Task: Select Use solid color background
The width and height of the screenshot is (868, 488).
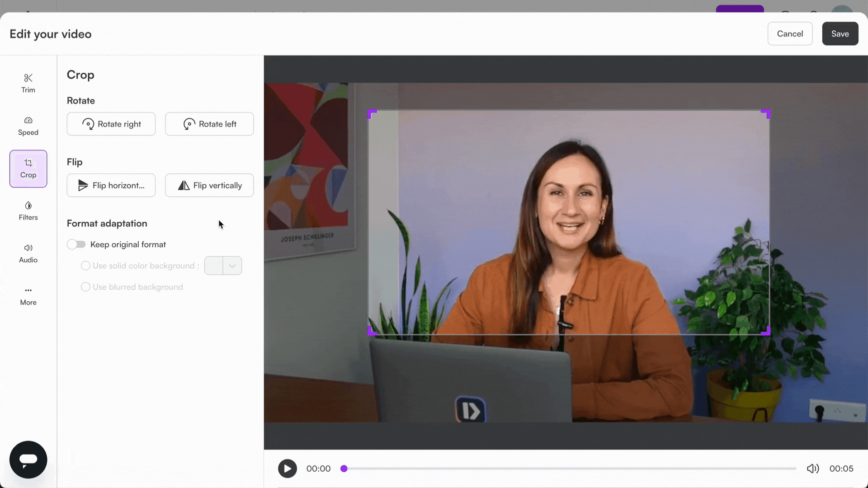Action: coord(85,266)
